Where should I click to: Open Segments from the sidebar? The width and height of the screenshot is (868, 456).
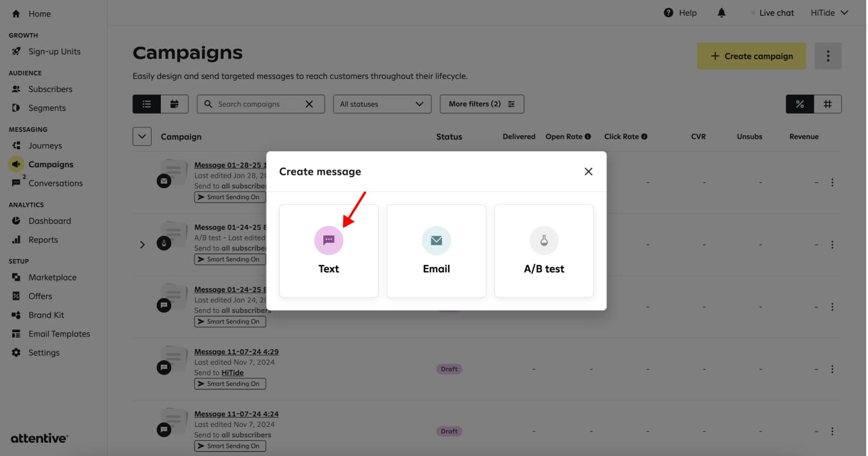click(46, 108)
